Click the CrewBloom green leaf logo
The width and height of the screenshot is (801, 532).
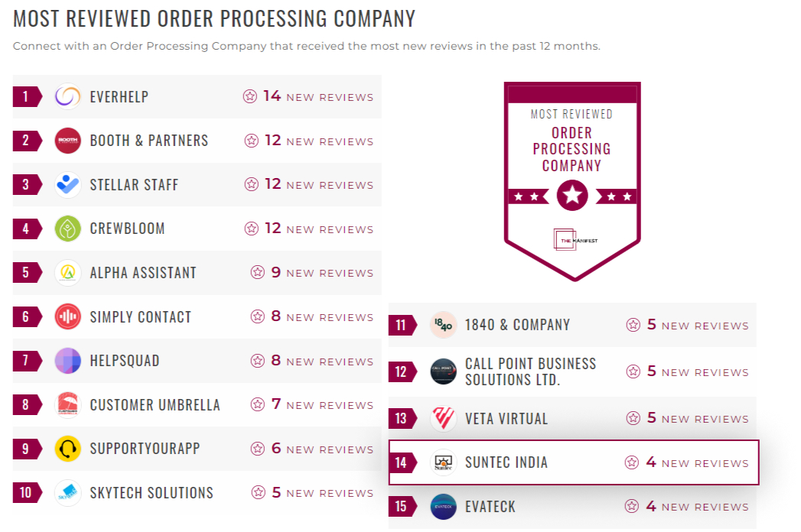tap(68, 229)
